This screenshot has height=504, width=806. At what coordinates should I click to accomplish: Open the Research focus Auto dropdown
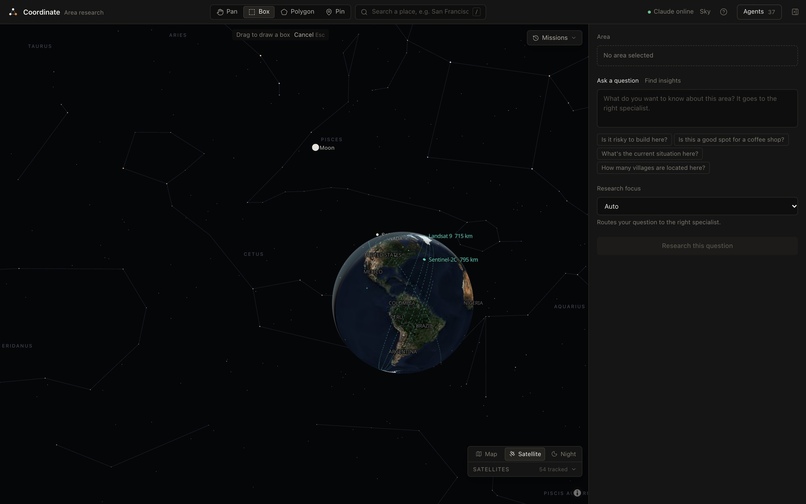(697, 206)
